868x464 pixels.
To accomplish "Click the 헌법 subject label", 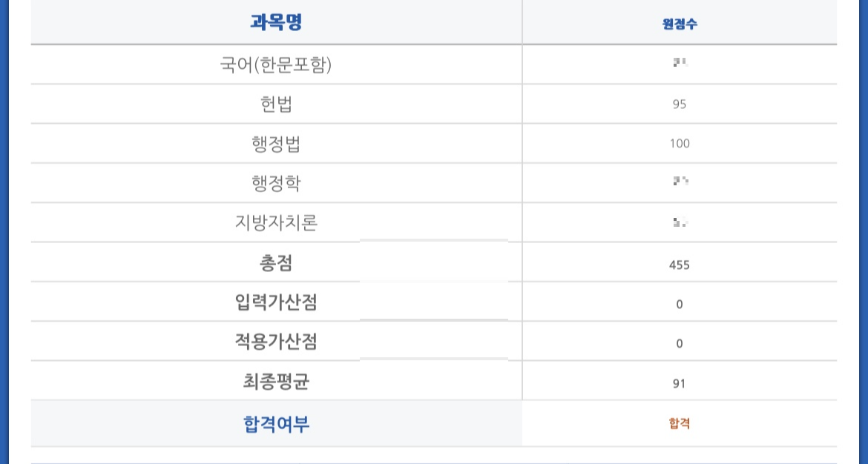I will [276, 105].
